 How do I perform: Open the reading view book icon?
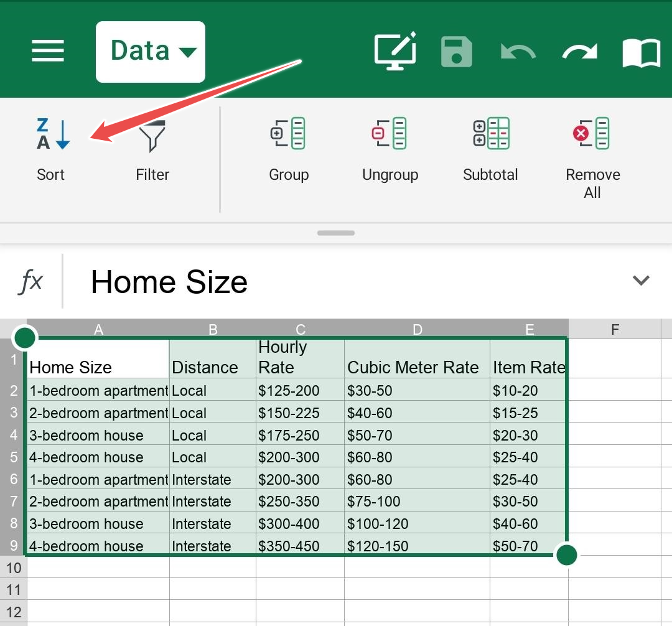coord(641,53)
